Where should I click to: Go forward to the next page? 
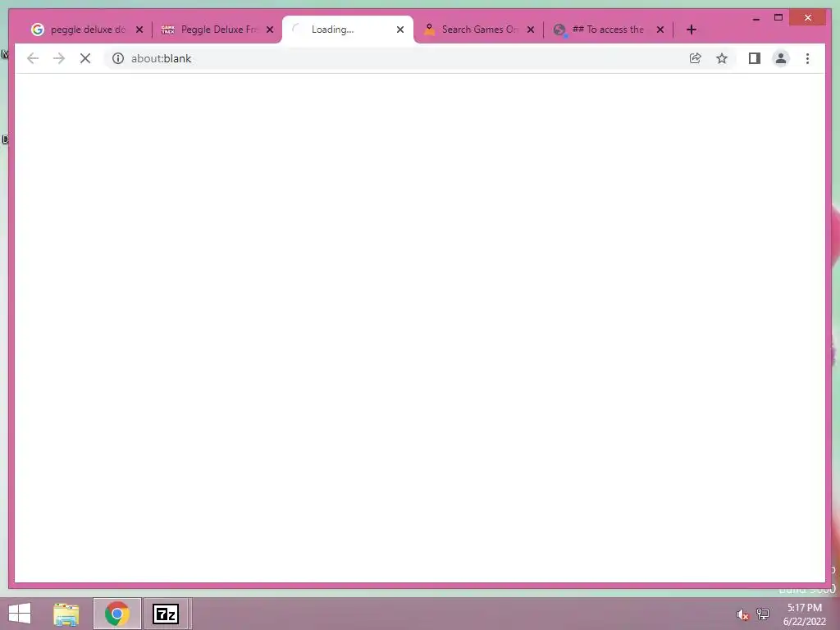(x=59, y=58)
